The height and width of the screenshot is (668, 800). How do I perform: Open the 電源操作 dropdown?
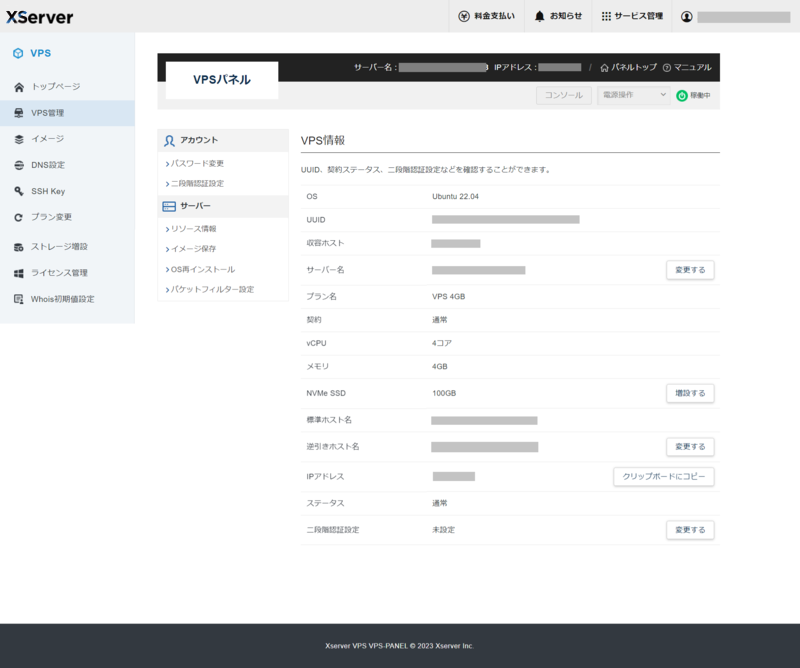pos(634,95)
